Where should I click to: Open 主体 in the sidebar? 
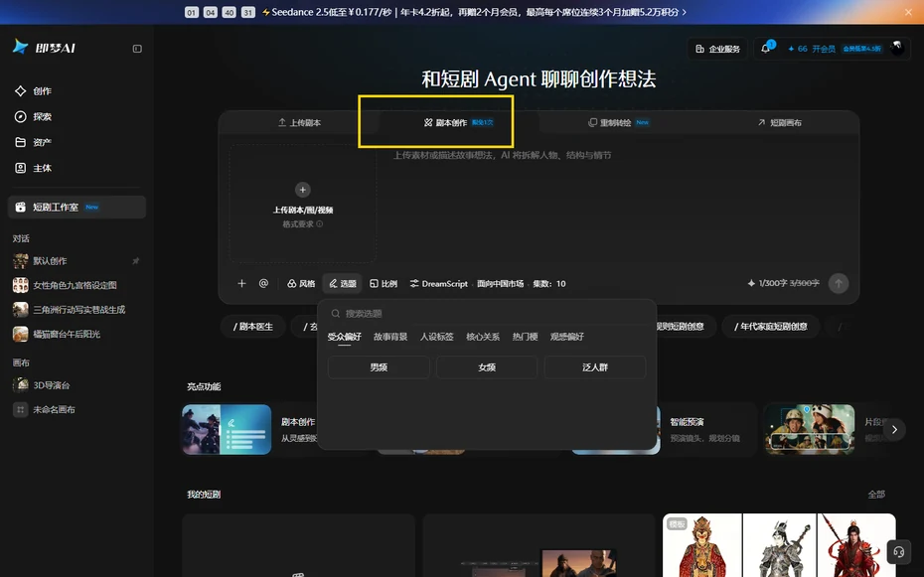coord(77,168)
